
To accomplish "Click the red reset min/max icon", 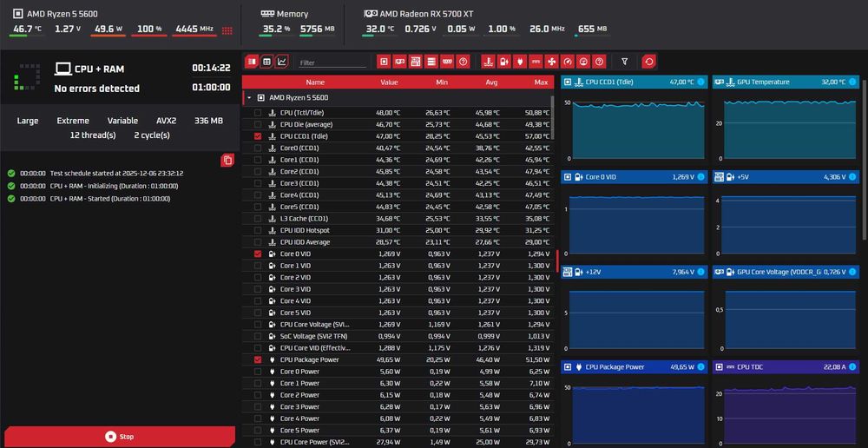I will 649,62.
